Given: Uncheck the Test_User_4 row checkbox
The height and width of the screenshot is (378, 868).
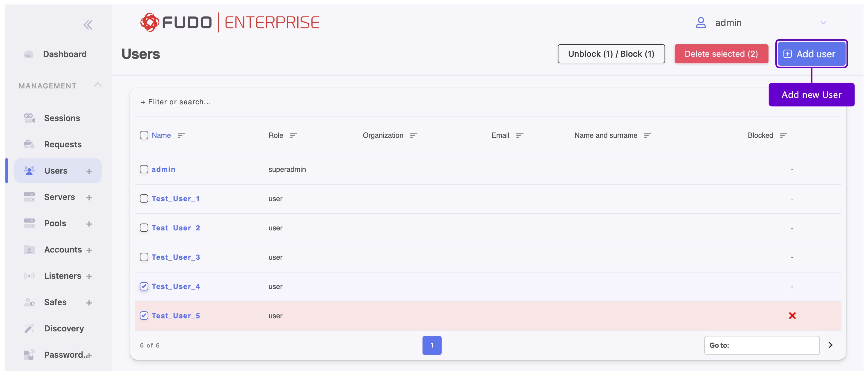Looking at the screenshot, I should (144, 286).
